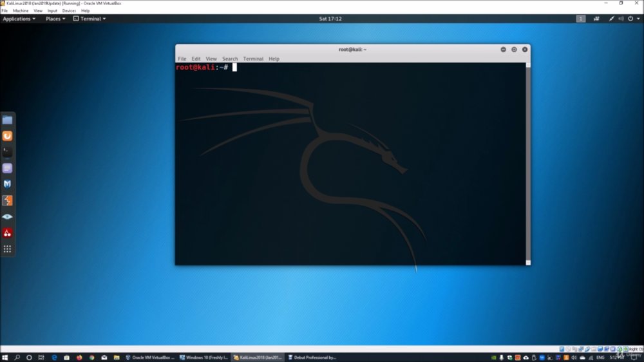Open VirtualBox Help menu
The width and height of the screenshot is (644, 362).
tap(86, 11)
